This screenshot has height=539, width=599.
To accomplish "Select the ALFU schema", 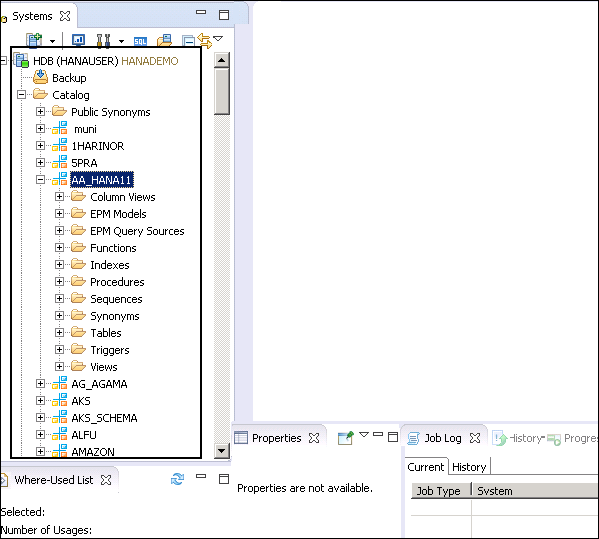I will pos(84,435).
